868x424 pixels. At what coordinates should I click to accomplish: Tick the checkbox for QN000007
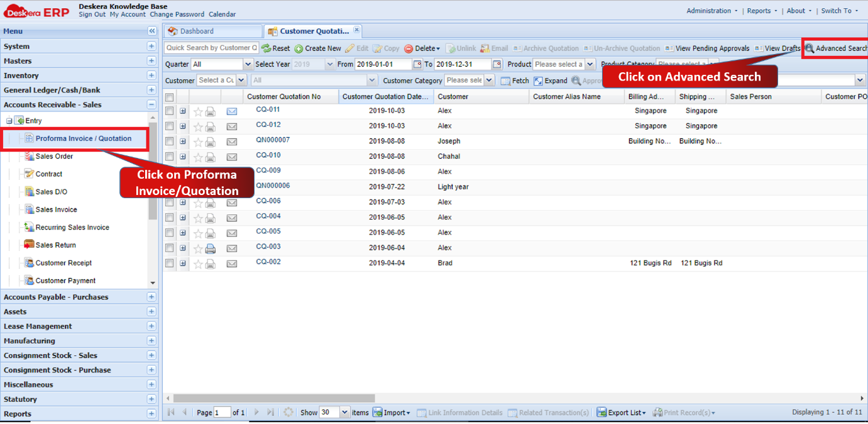coord(169,141)
